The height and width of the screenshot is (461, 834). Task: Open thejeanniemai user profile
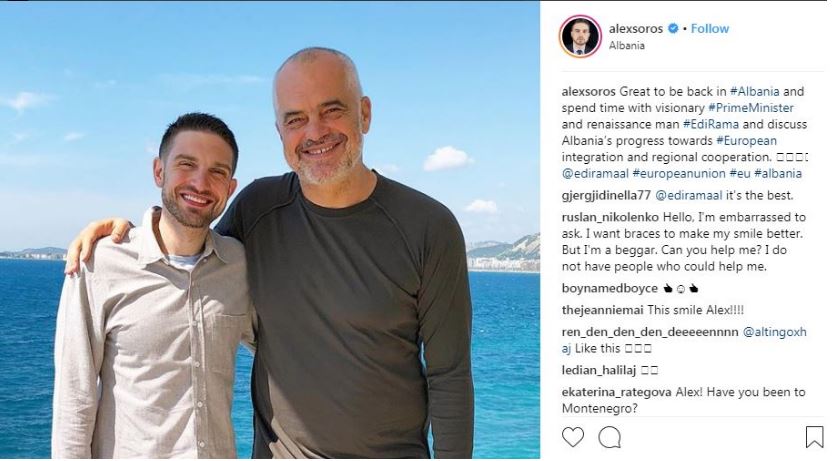pyautogui.click(x=603, y=310)
